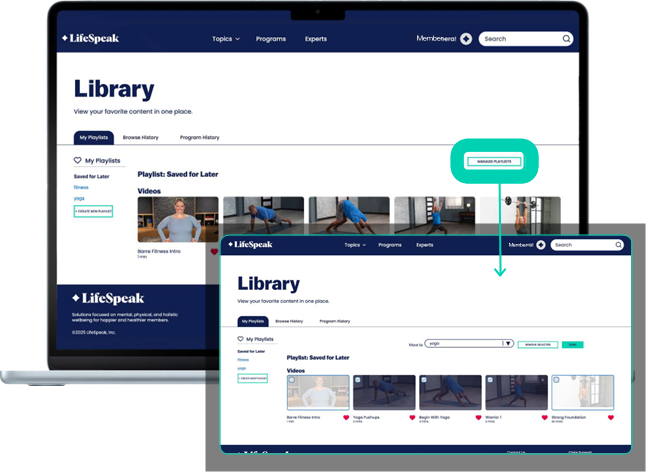The height and width of the screenshot is (473, 648).
Task: Click the green Done button
Action: tap(573, 343)
